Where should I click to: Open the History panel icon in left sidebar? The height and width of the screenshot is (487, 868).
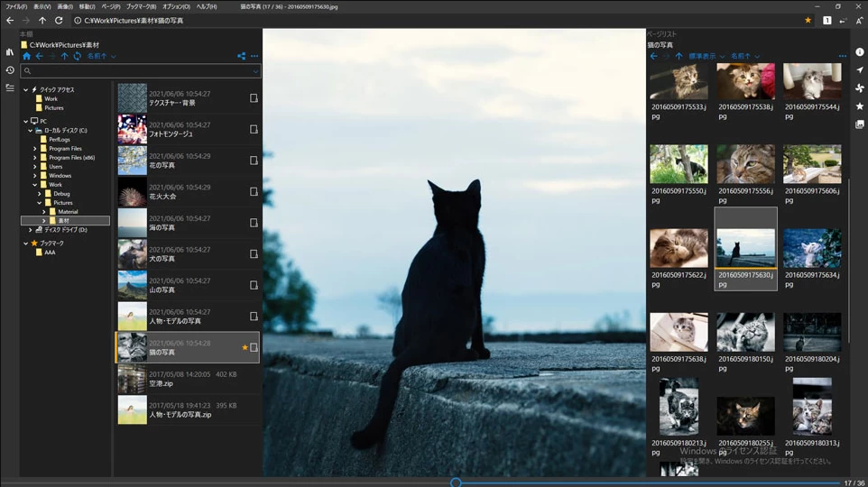coord(10,70)
